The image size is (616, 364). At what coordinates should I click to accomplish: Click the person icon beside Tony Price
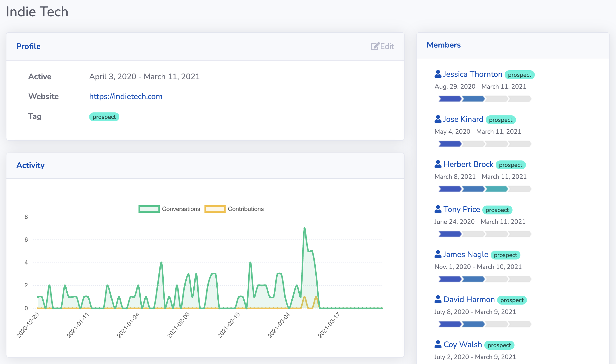438,209
